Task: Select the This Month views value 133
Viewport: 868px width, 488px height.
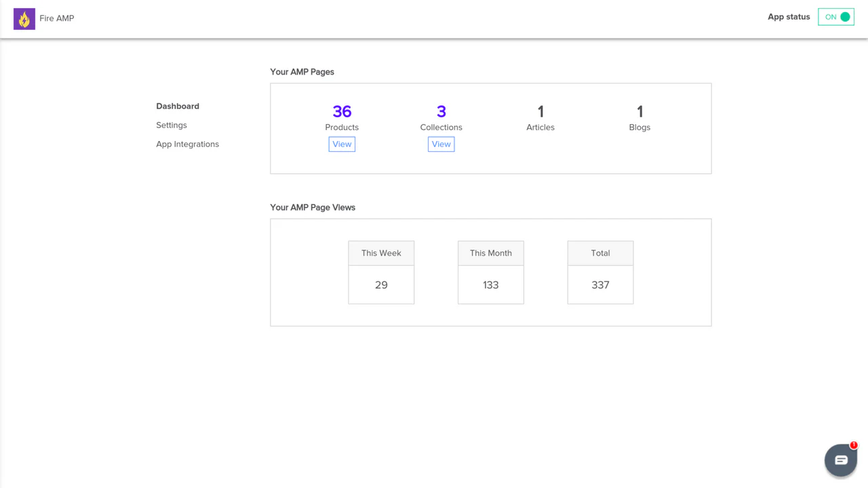Action: point(491,285)
